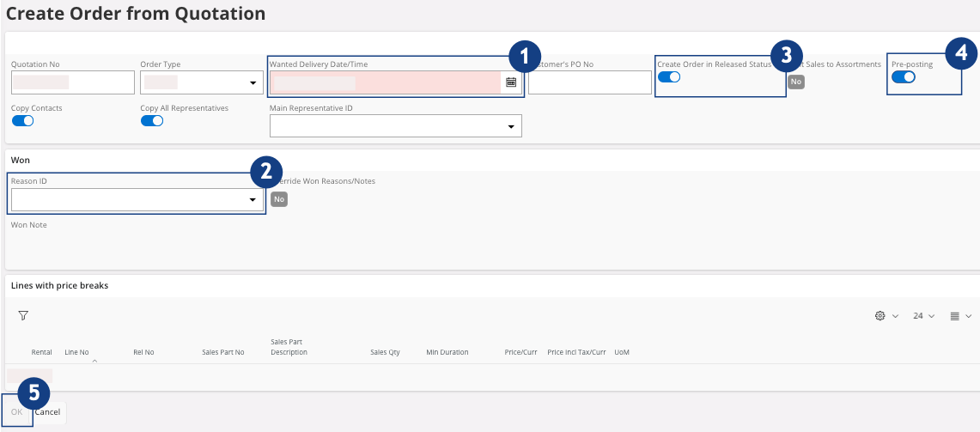Expand the Reason ID dropdown
Viewport: 980px width, 432px height.
point(253,200)
